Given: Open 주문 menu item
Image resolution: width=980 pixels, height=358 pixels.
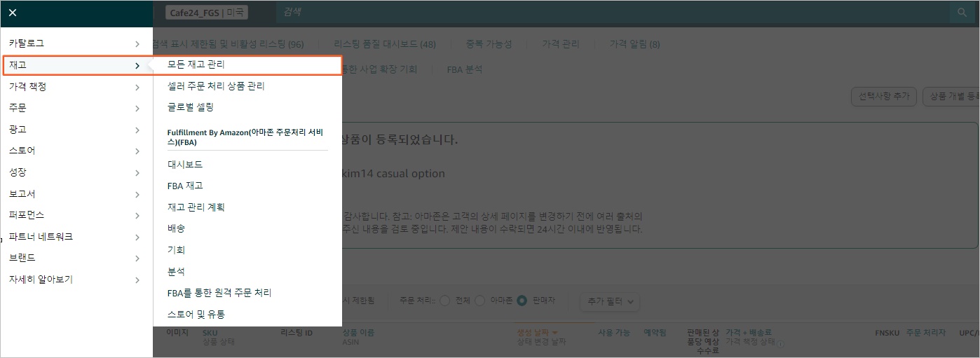Looking at the screenshot, I should point(18,108).
